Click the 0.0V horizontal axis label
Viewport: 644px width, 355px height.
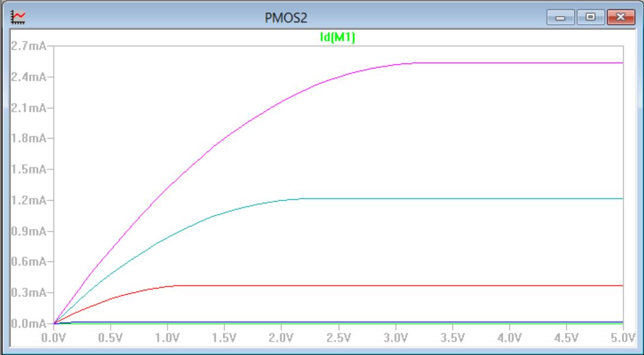[53, 338]
